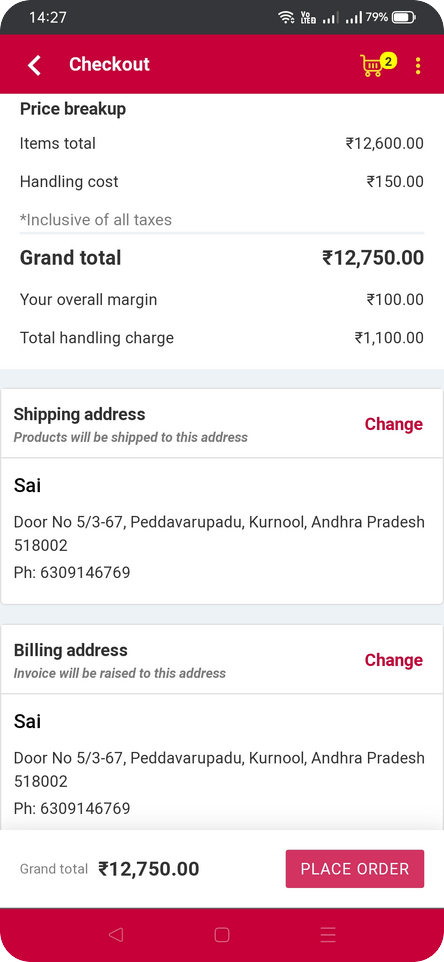This screenshot has height=962, width=444.
Task: Change the billing address
Action: tap(394, 660)
